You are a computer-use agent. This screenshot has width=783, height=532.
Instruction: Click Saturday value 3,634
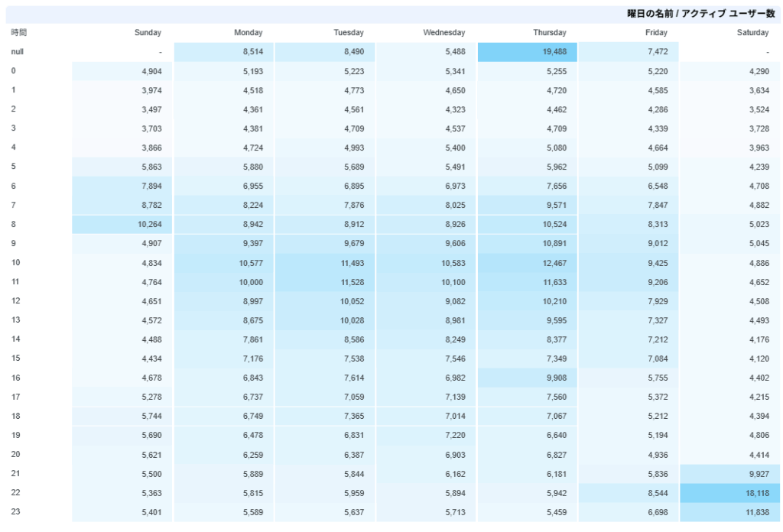759,90
